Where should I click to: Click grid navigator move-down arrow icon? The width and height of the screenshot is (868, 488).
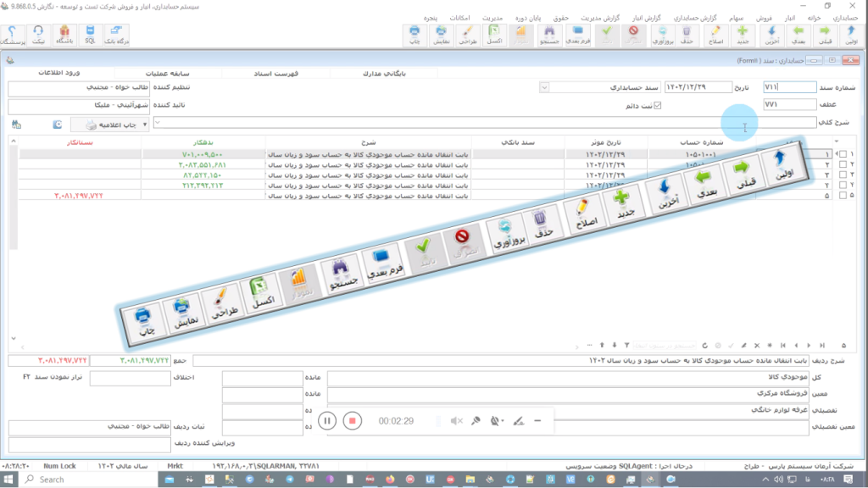pos(614,346)
